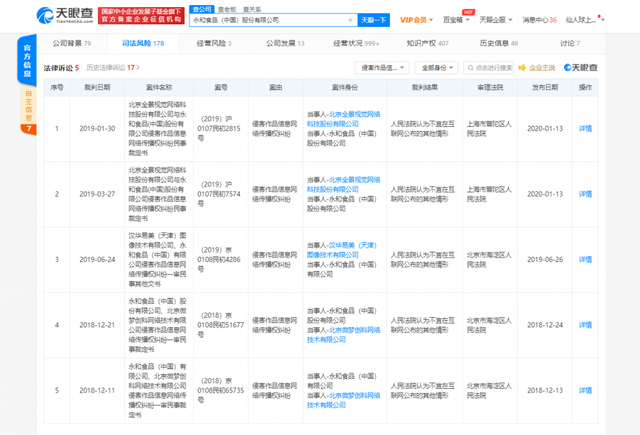
Task: Open 详情 for case 京0108民初51677号
Action: pyautogui.click(x=585, y=325)
